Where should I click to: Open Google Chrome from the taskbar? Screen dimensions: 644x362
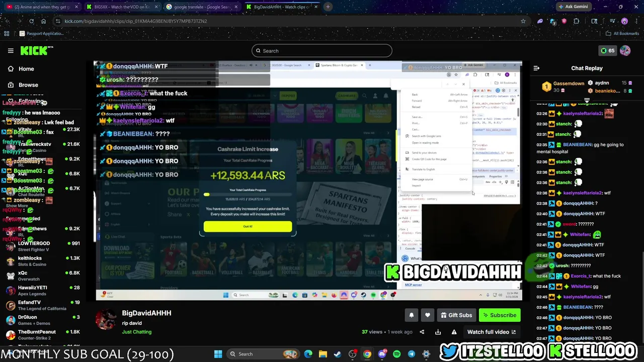click(x=367, y=354)
